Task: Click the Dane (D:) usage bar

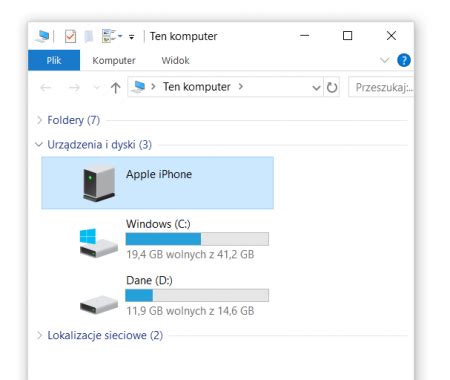Action: (x=197, y=295)
